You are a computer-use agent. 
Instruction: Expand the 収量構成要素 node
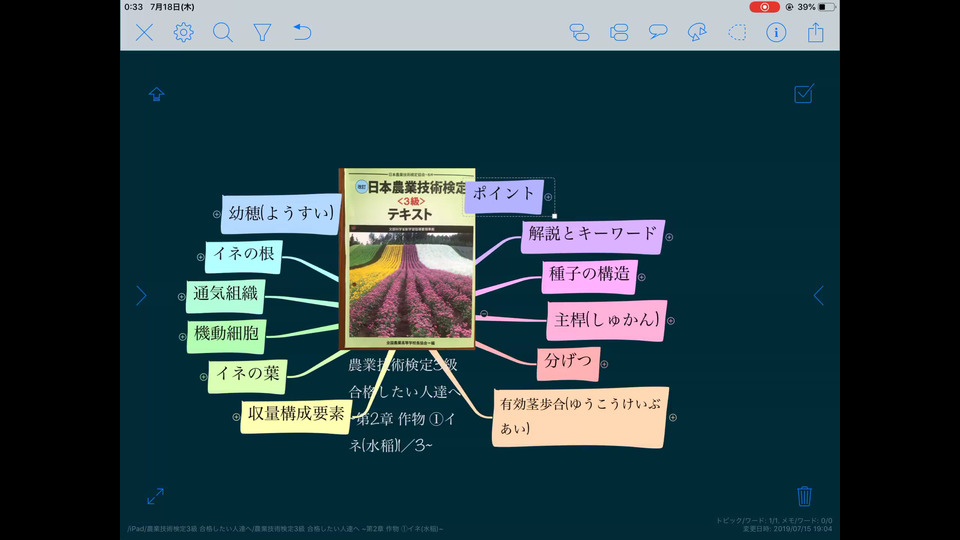pos(236,417)
